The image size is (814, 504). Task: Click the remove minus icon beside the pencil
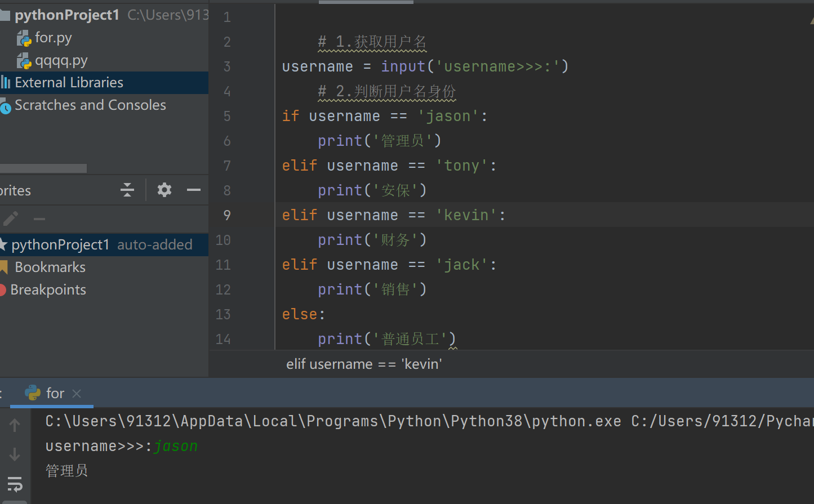point(39,218)
